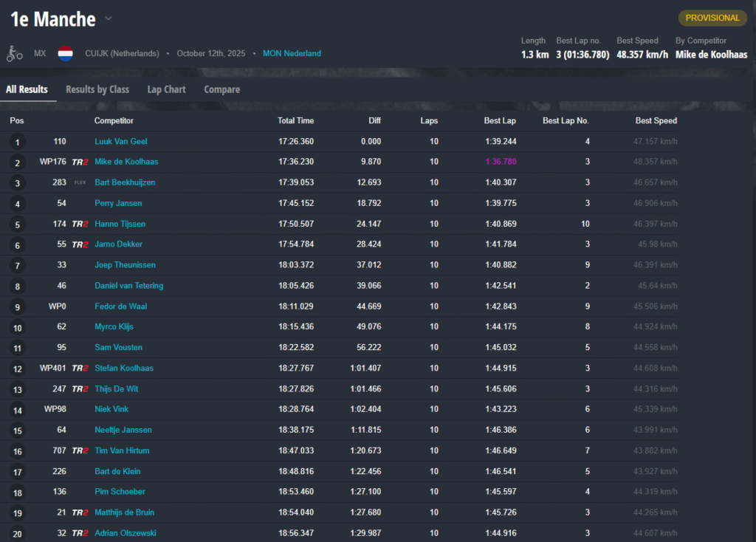The width and height of the screenshot is (756, 542).
Task: Click the purple 1:36.780 best lap time
Action: 501,162
